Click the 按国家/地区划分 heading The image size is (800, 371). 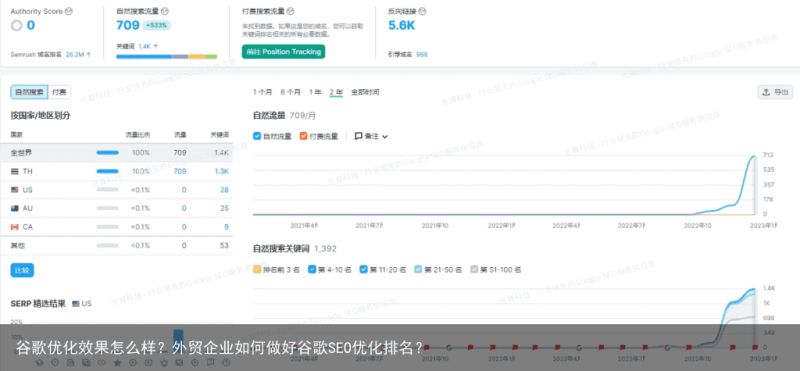tap(40, 115)
